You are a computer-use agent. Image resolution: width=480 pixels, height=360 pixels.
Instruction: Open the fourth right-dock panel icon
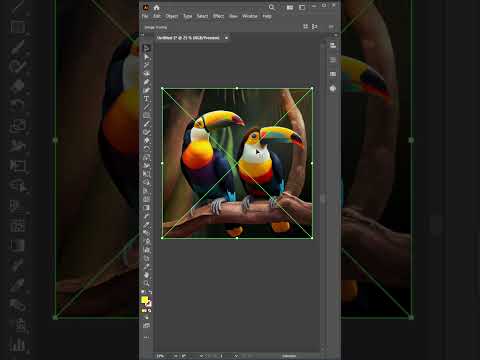tap(333, 88)
